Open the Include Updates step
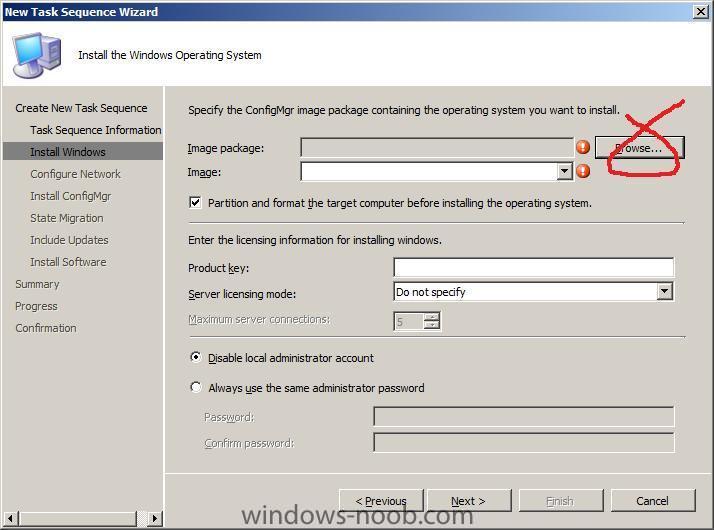The image size is (714, 530). (69, 240)
